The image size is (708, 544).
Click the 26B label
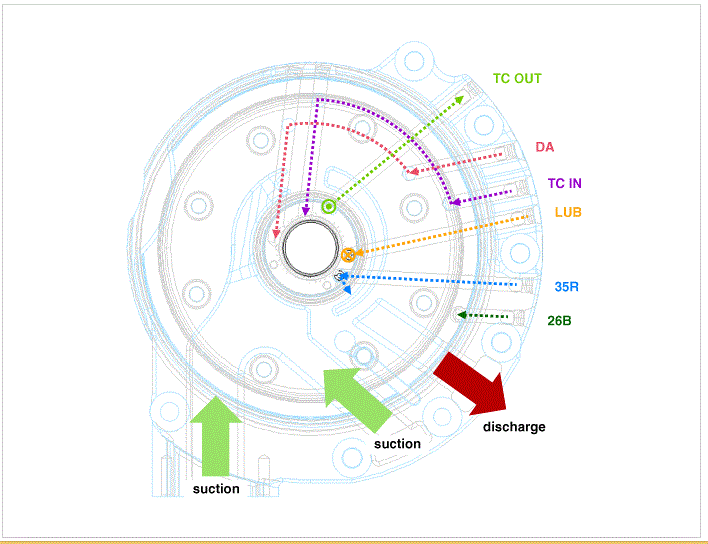559,321
